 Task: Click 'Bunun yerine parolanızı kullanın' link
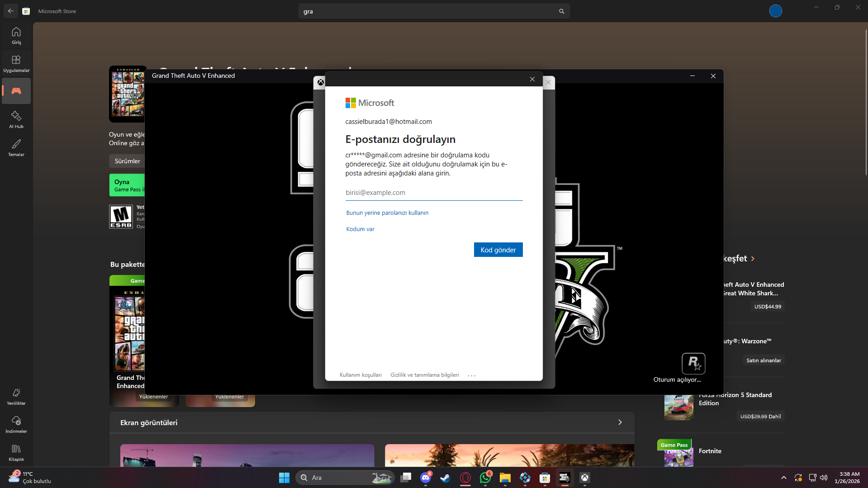coord(387,213)
